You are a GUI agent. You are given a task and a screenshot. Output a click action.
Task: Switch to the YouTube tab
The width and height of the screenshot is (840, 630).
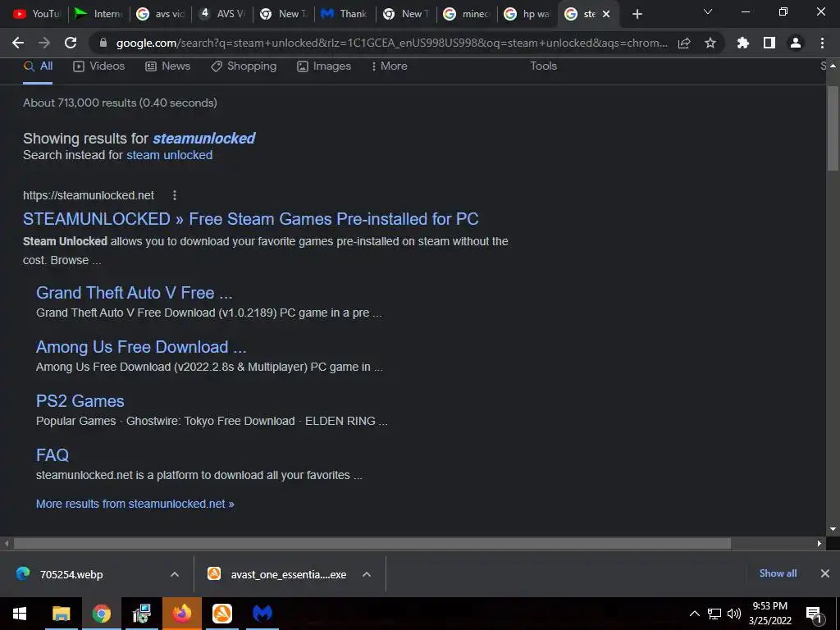coord(36,14)
